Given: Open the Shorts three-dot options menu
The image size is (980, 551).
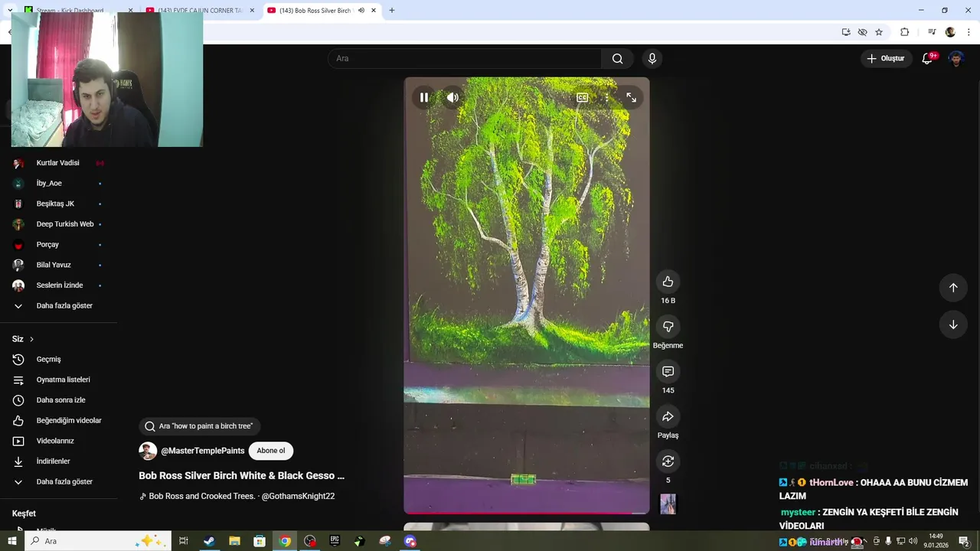Looking at the screenshot, I should [606, 97].
